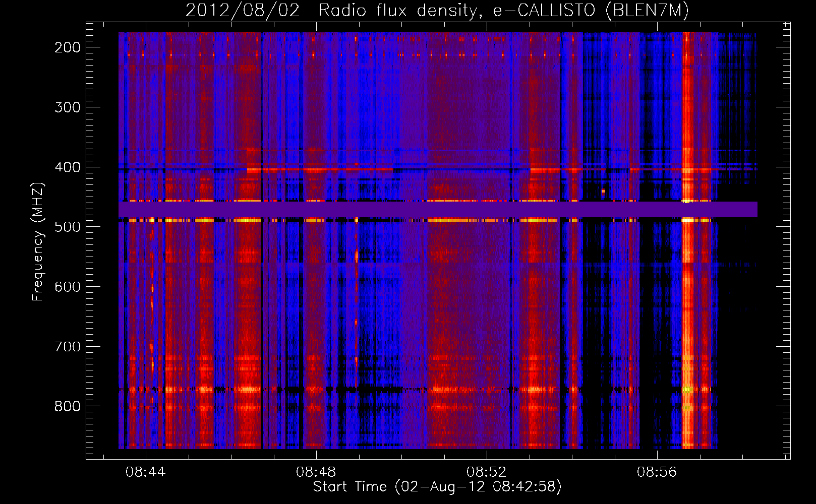Click the solid purple masked frequency band
Screen dimensions: 816x504
[x=438, y=210]
